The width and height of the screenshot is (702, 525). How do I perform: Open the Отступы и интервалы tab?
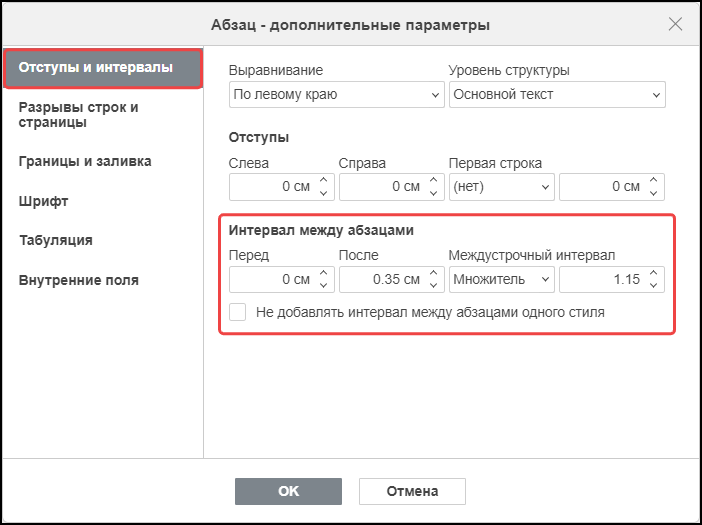(103, 68)
